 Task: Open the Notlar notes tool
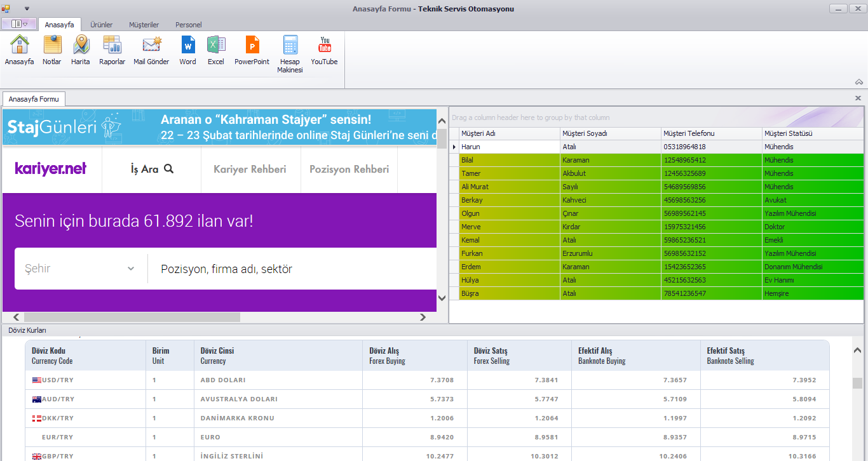pyautogui.click(x=52, y=51)
